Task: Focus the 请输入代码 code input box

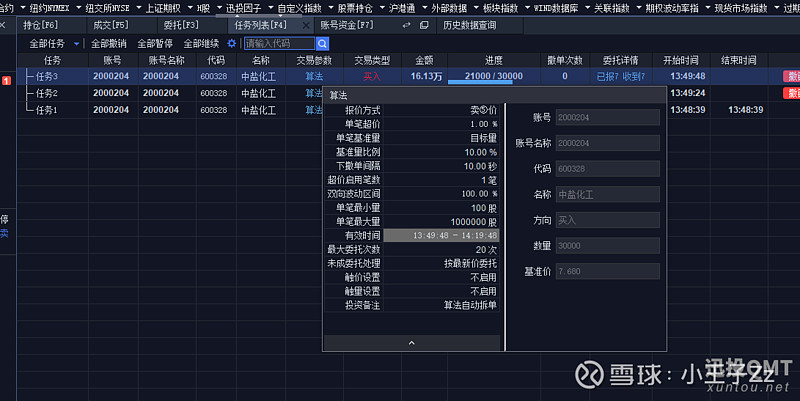Action: [280, 44]
